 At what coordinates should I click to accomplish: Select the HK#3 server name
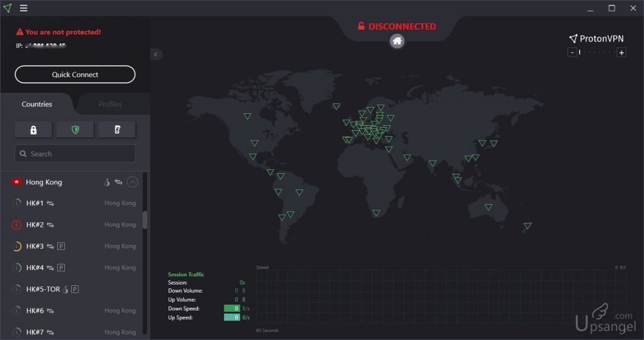point(35,246)
